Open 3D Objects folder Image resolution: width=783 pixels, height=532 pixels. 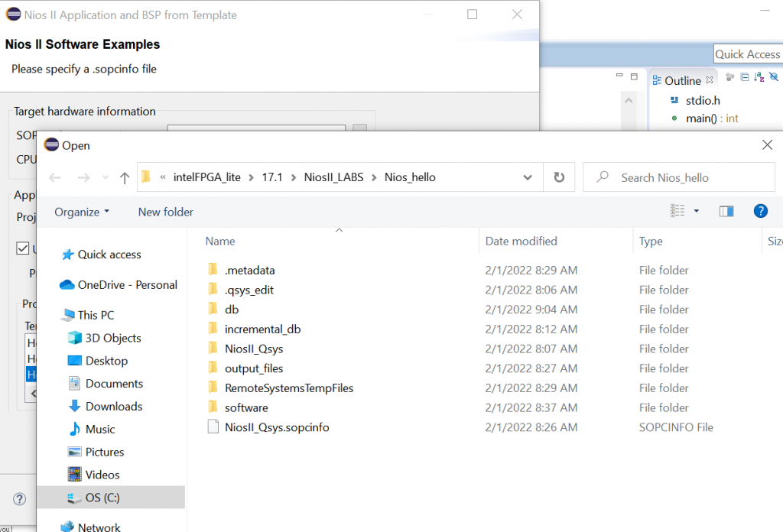point(113,338)
